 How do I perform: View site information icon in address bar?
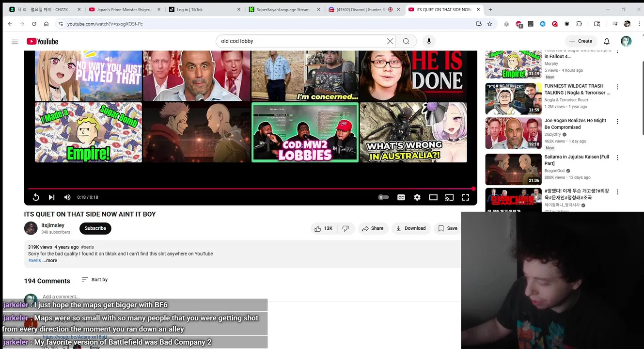tap(61, 24)
